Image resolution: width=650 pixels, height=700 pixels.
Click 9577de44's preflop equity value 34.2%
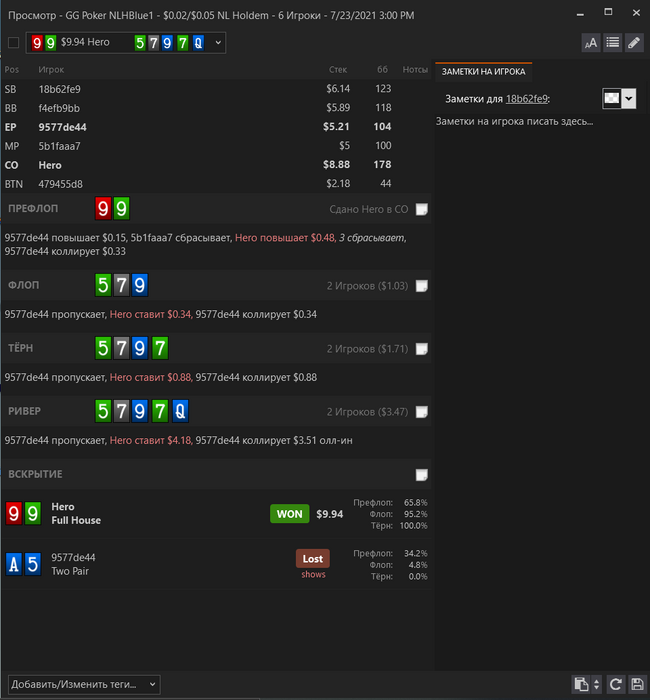click(416, 554)
